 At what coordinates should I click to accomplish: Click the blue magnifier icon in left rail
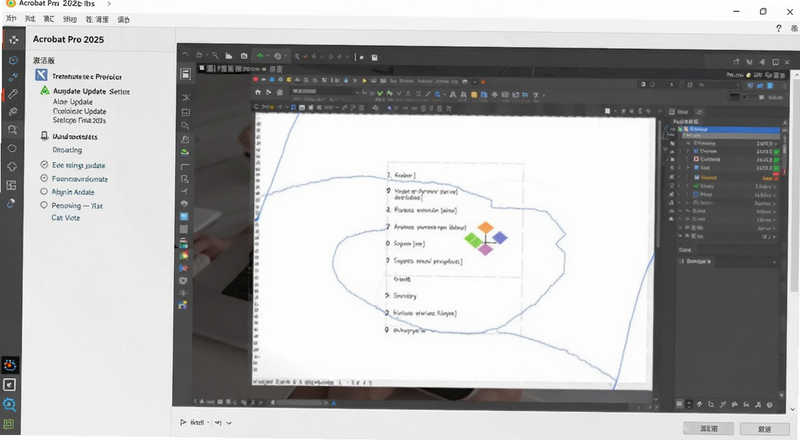click(x=10, y=405)
